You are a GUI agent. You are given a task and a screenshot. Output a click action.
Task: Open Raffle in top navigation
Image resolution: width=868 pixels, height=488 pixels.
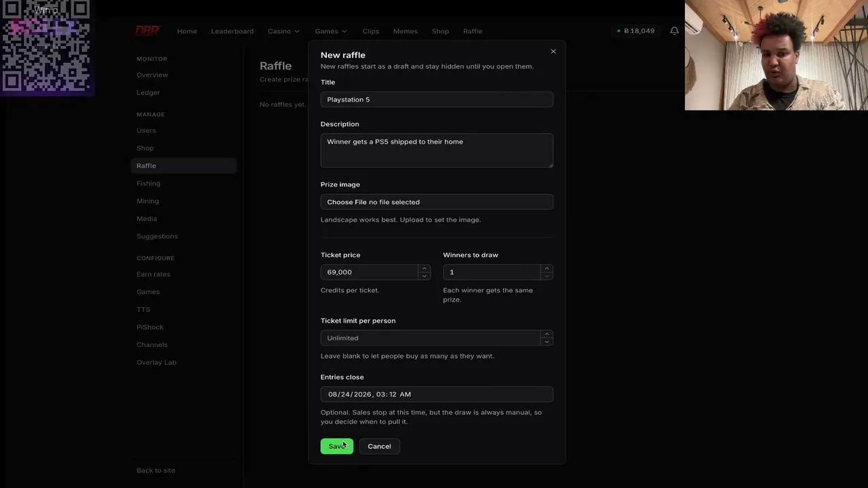(473, 31)
